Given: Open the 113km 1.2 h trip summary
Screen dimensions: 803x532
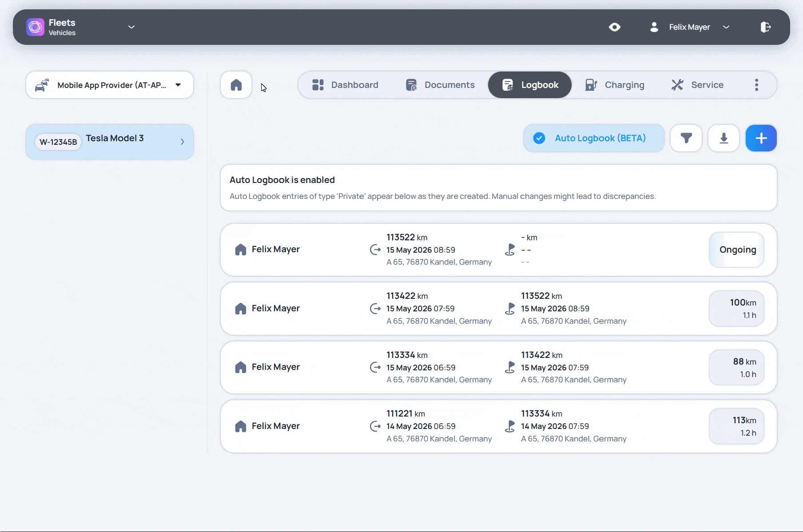Looking at the screenshot, I should pyautogui.click(x=737, y=426).
